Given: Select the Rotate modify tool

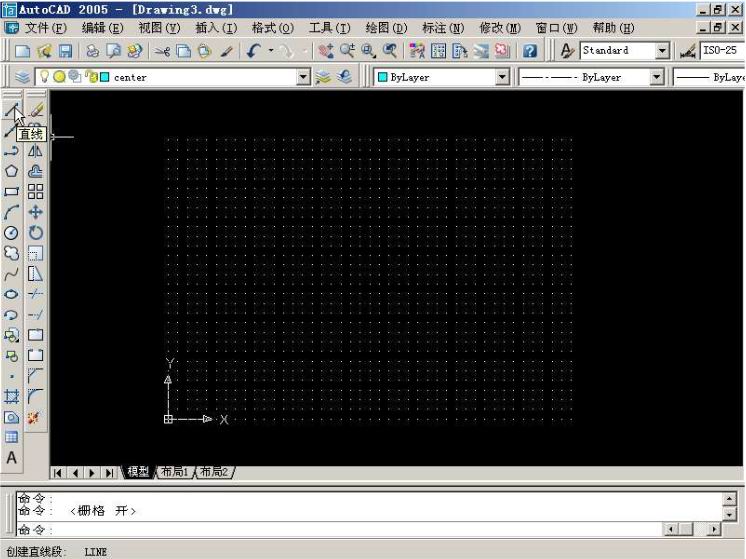Looking at the screenshot, I should click(x=35, y=233).
